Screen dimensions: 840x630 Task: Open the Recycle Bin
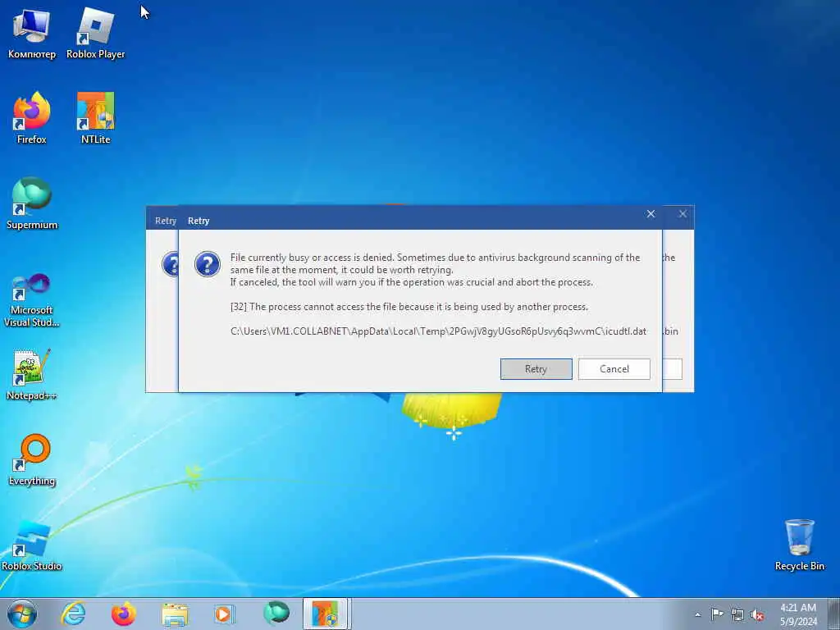tap(799, 546)
